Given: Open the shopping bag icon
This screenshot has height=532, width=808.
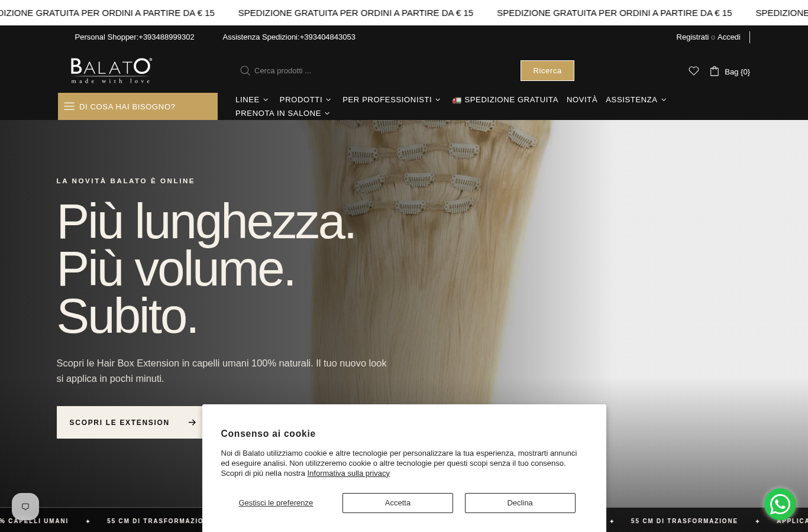Looking at the screenshot, I should click(715, 71).
